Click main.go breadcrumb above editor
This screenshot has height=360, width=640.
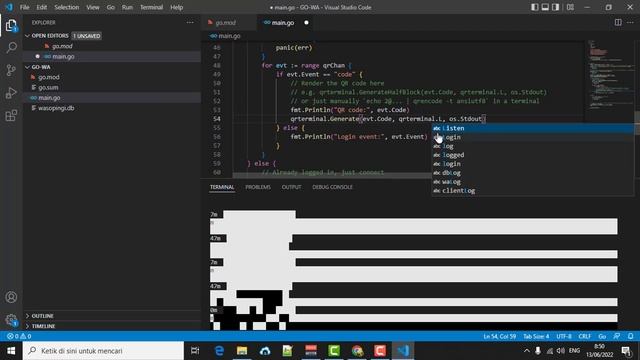[x=225, y=36]
